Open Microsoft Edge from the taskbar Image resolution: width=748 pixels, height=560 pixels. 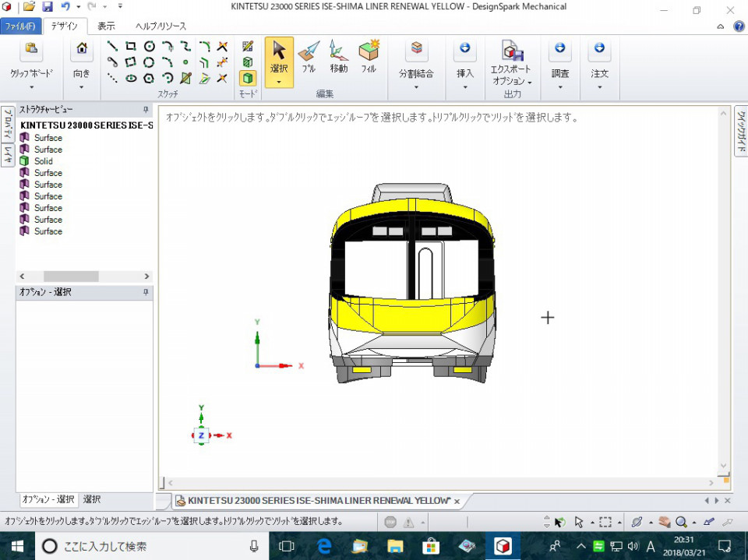(x=324, y=546)
